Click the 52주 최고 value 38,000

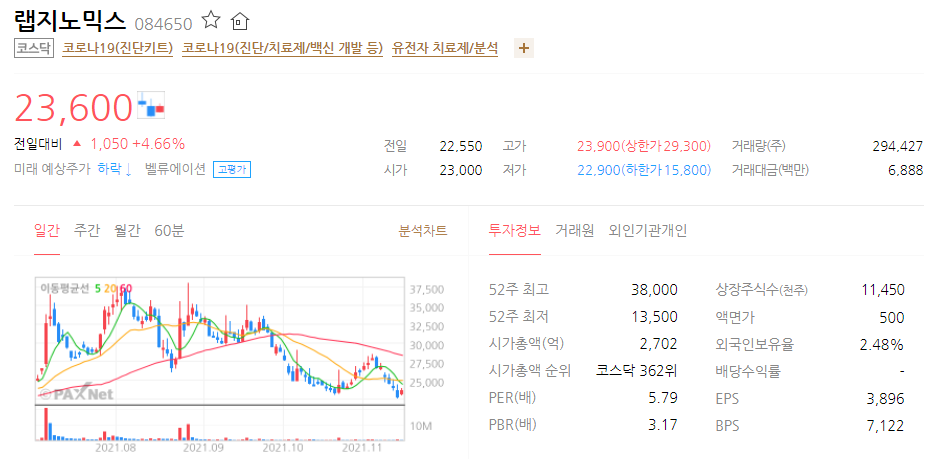point(654,290)
